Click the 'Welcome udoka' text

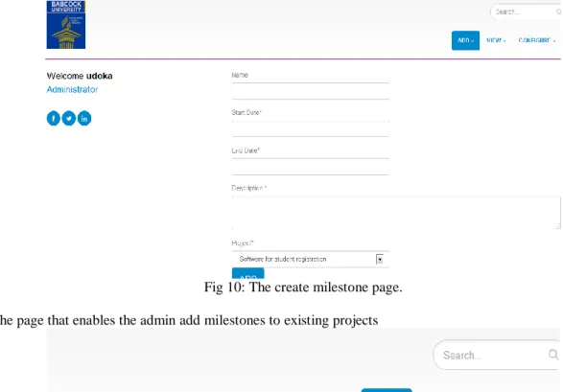tap(80, 76)
